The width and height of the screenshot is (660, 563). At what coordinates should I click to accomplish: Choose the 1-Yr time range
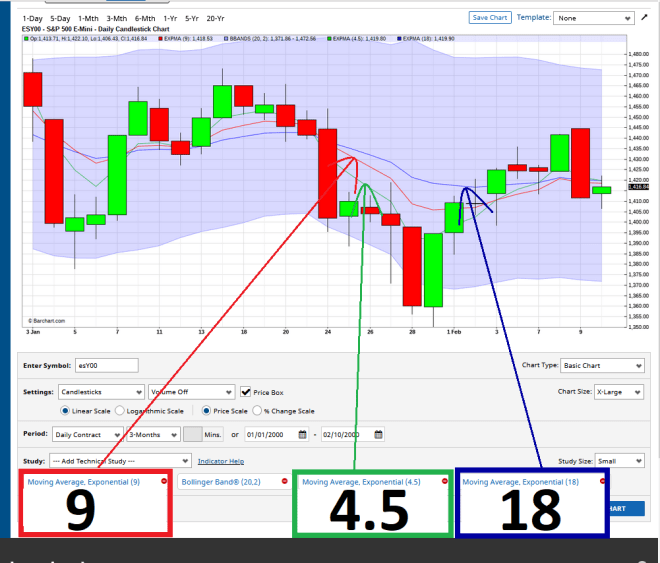pyautogui.click(x=170, y=19)
